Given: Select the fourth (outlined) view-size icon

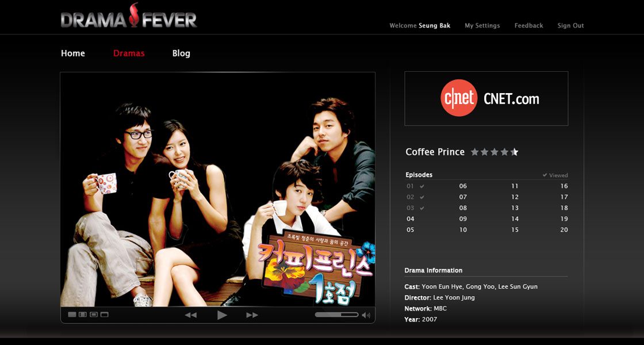Looking at the screenshot, I should 104,315.
